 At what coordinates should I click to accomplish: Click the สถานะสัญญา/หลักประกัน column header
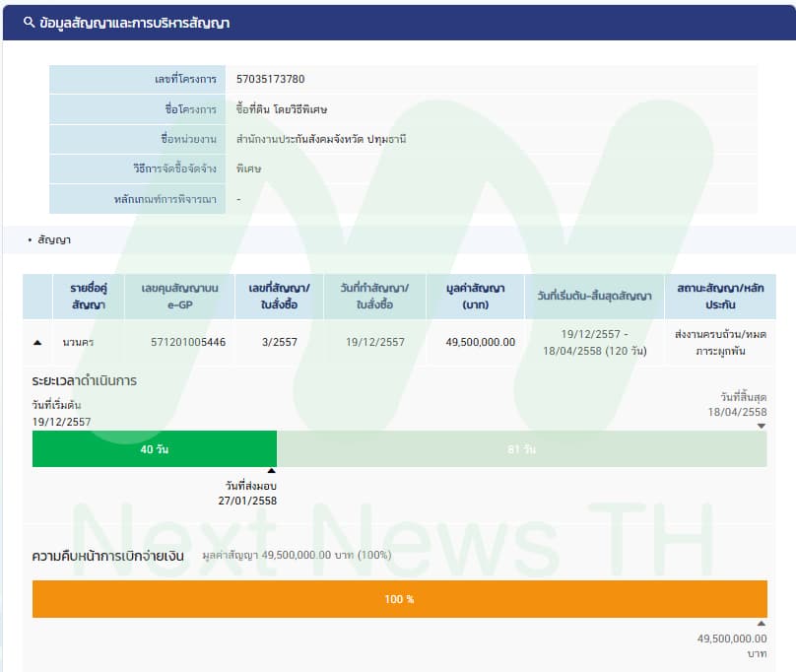(x=720, y=297)
